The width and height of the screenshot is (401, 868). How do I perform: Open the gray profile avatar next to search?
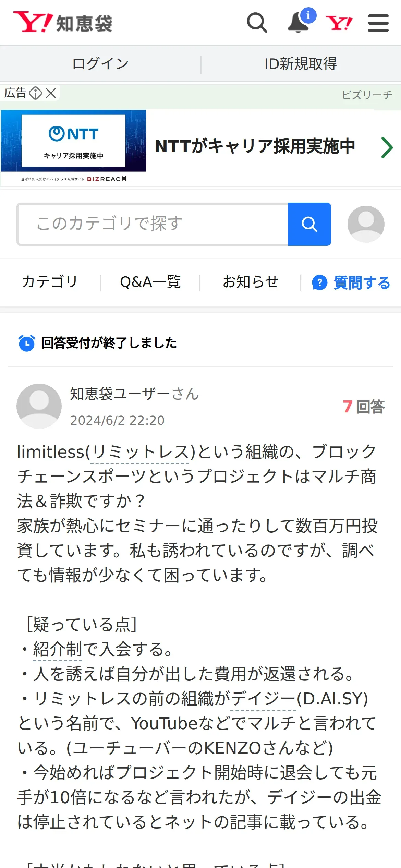click(366, 224)
